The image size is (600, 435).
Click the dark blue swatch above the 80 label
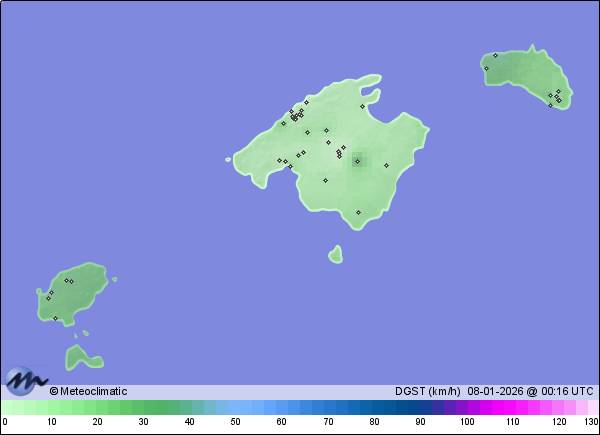pyautogui.click(x=374, y=407)
